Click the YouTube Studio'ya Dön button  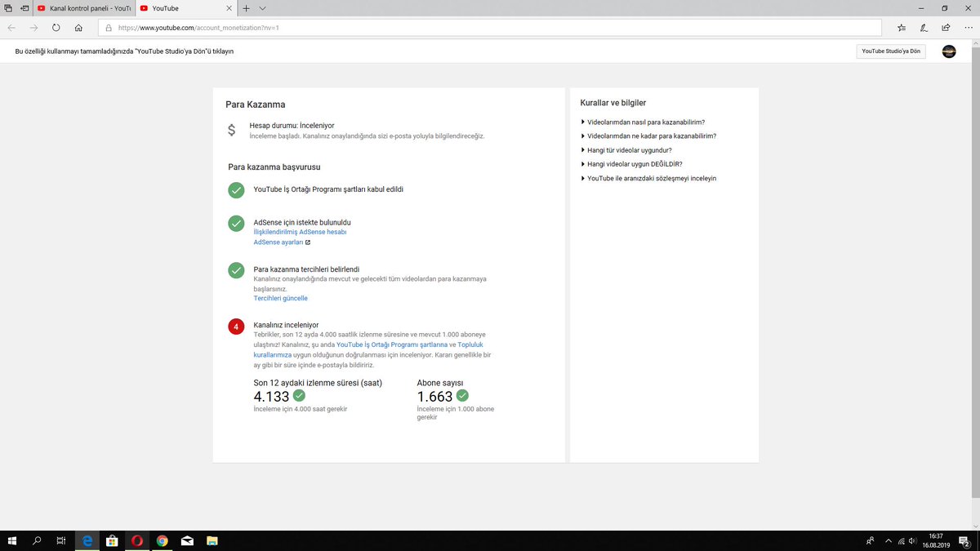tap(891, 51)
